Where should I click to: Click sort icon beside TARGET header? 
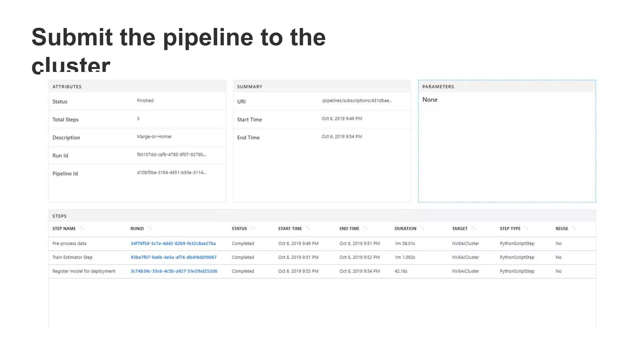point(474,228)
